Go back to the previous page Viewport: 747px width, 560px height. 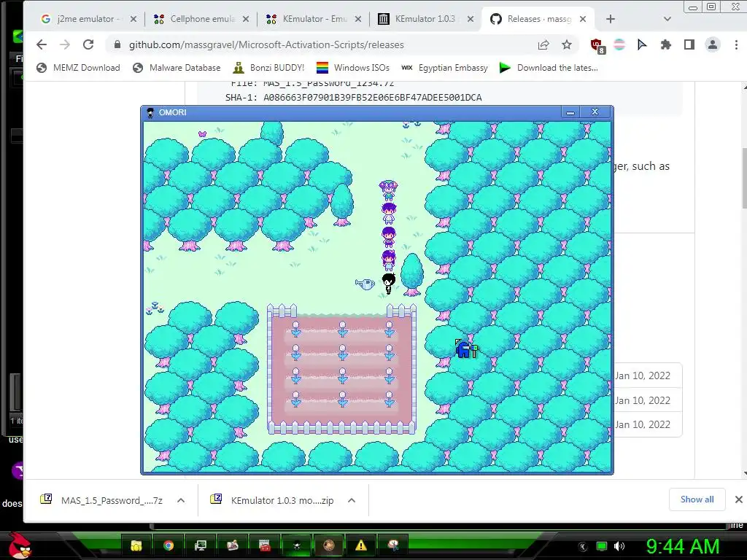click(x=42, y=44)
